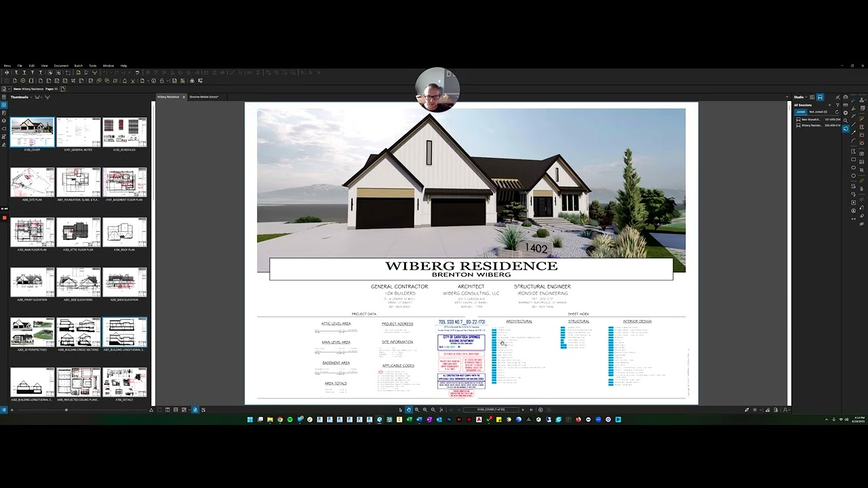Switch to the Shoreline Middle School tab
Screen dimensions: 868x488
pos(204,97)
